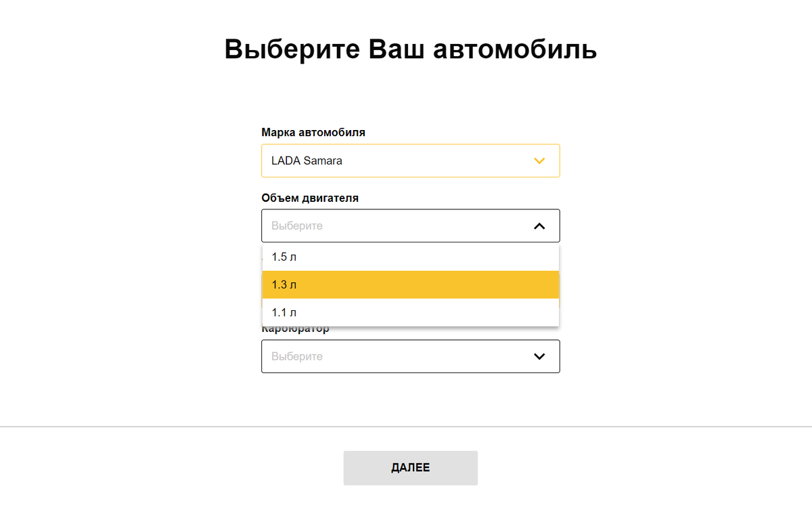
Task: Click the Марка автомобиля label
Action: click(313, 132)
